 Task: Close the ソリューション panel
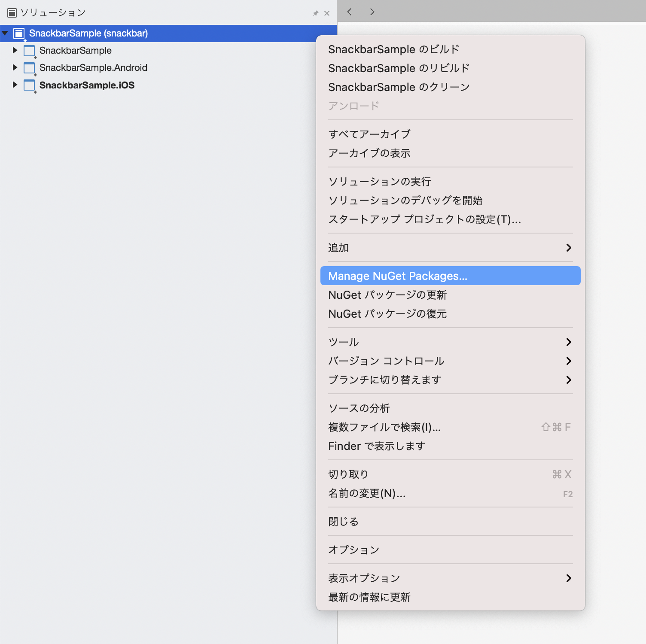point(327,13)
